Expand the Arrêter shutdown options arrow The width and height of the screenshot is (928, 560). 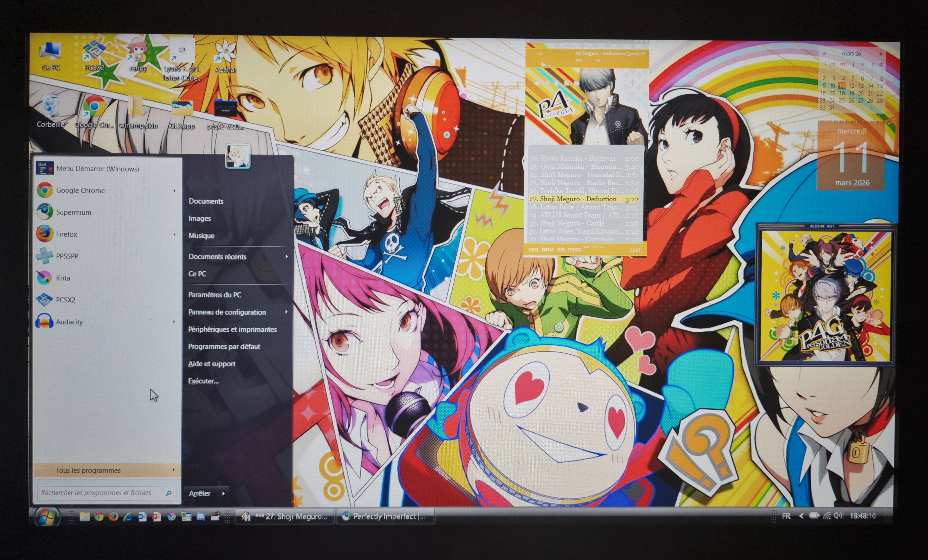click(224, 493)
